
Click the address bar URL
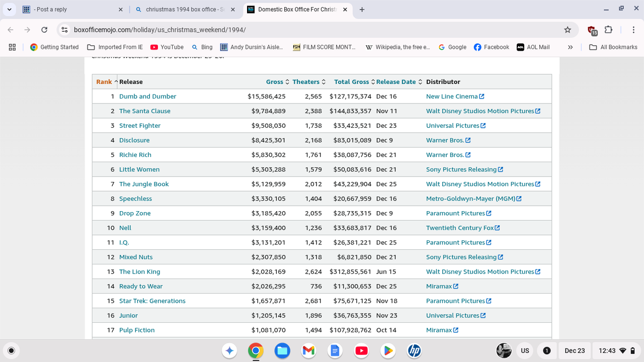click(x=160, y=30)
